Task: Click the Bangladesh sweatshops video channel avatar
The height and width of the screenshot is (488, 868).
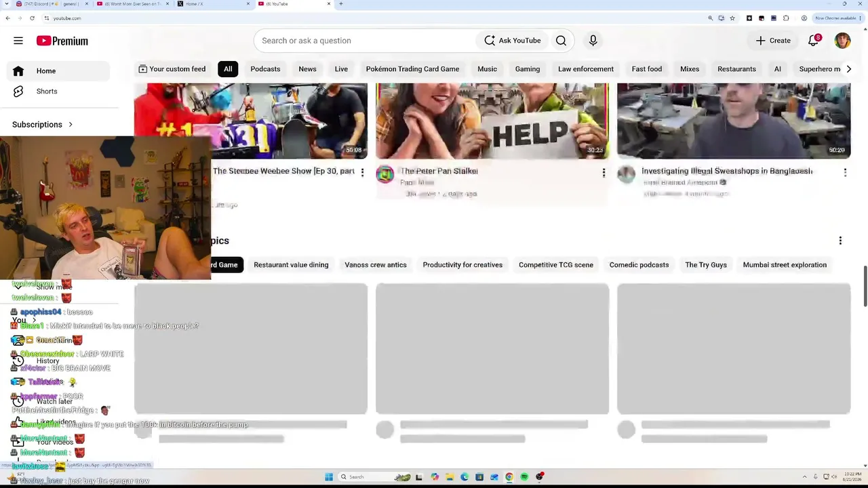Action: 626,175
